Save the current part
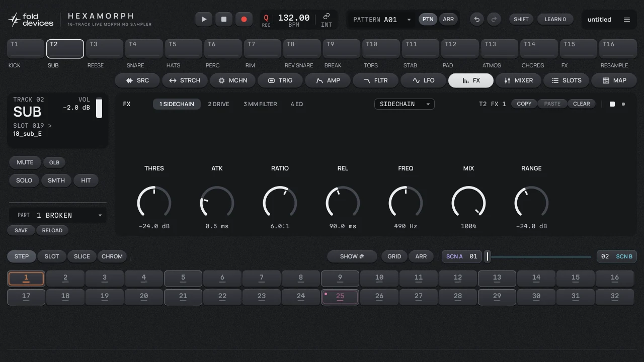This screenshot has height=362, width=644. click(x=21, y=230)
